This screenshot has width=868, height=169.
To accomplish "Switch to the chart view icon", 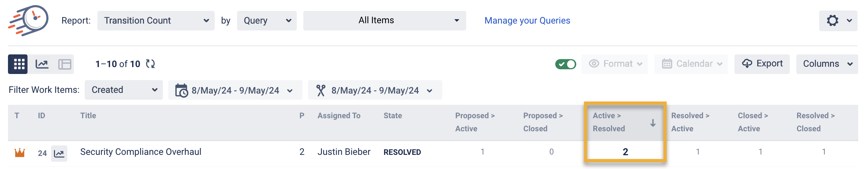I will click(x=42, y=64).
